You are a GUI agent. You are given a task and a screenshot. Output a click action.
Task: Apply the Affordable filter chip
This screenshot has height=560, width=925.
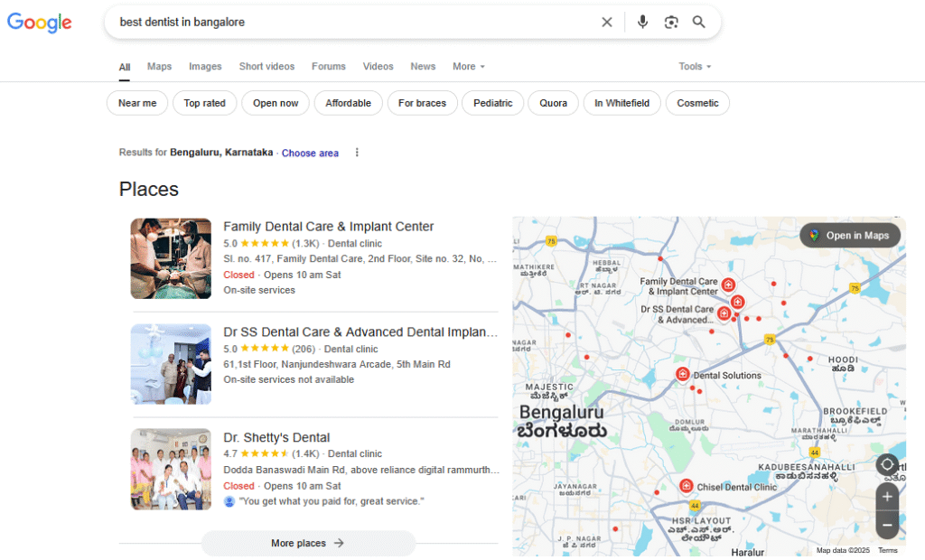[x=348, y=103]
